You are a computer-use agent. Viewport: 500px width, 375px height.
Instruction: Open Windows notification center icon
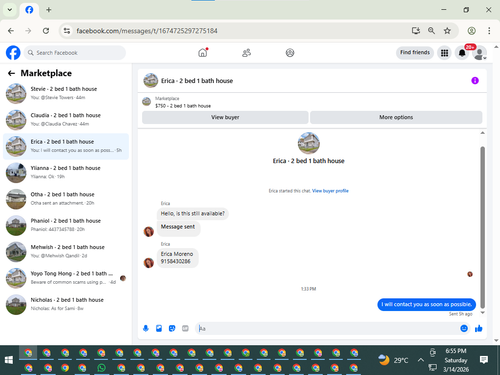tap(484, 360)
